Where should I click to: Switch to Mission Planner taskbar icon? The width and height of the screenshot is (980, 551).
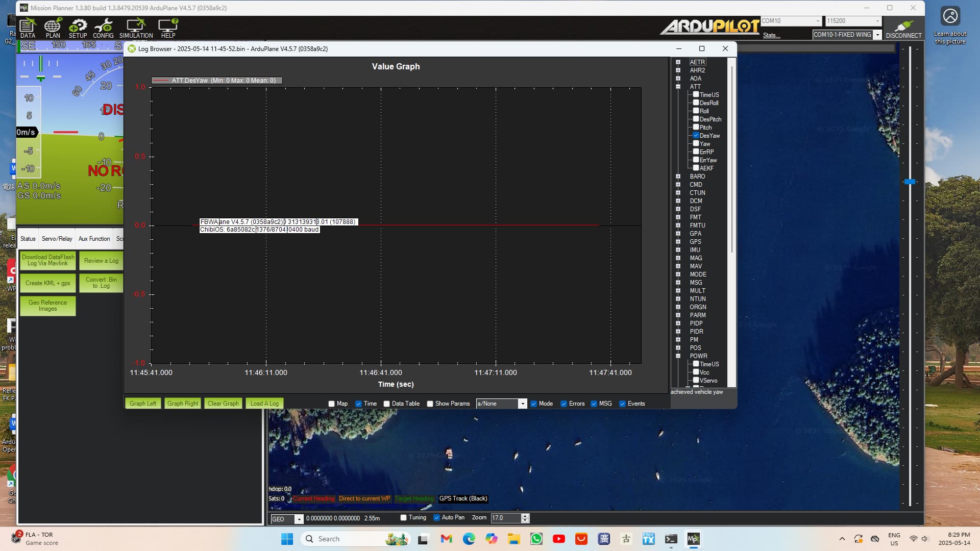tap(693, 539)
